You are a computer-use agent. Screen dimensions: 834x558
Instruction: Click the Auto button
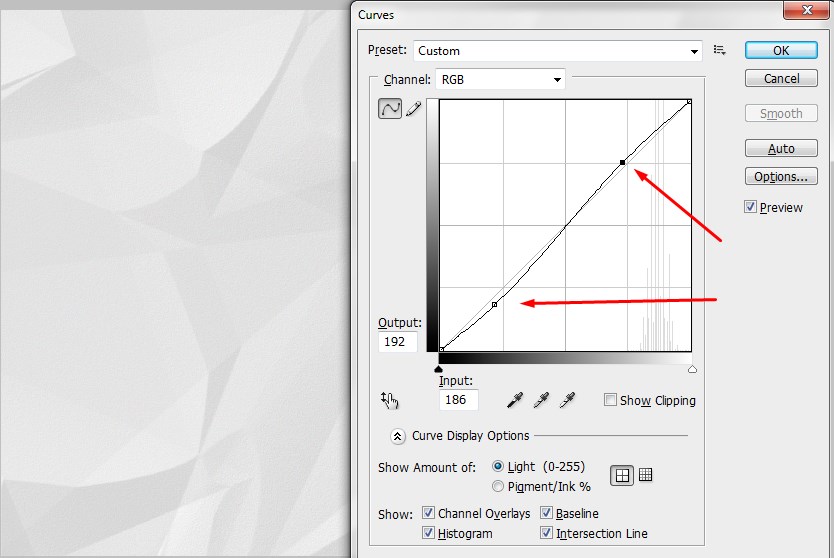point(781,148)
